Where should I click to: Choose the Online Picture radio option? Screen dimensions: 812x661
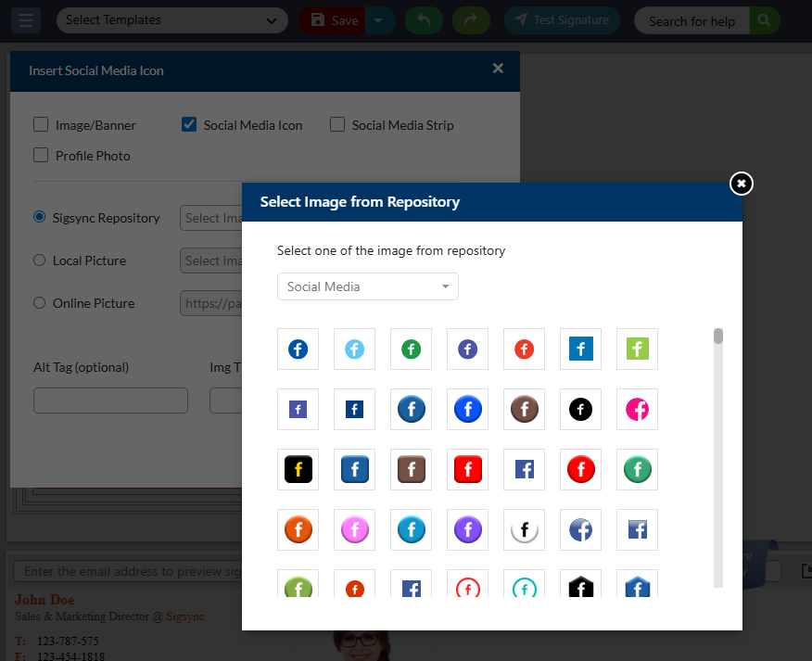click(40, 303)
